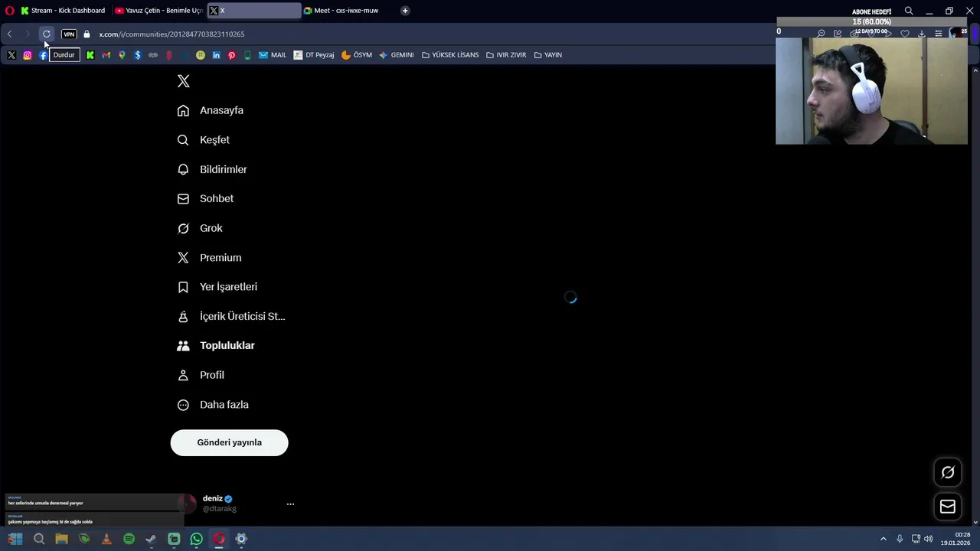Click the page vertical scrollbar
Viewport: 980px width, 551px height.
(975, 295)
